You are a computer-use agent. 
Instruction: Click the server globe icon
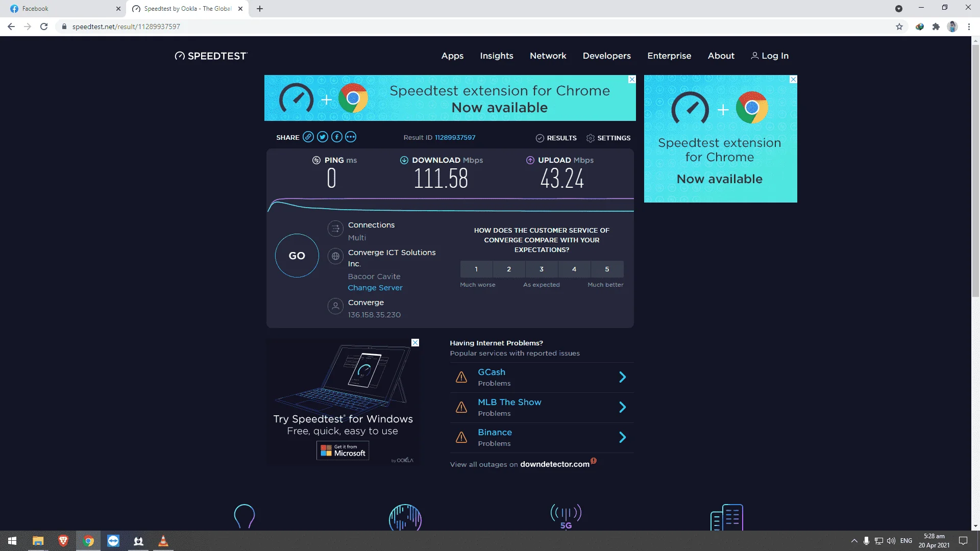point(335,256)
